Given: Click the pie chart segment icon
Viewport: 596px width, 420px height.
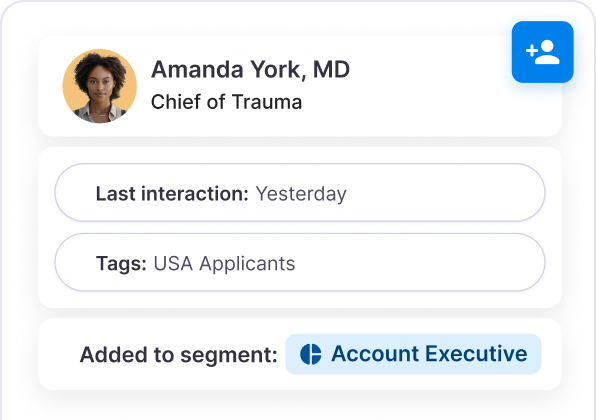Looking at the screenshot, I should (x=311, y=354).
